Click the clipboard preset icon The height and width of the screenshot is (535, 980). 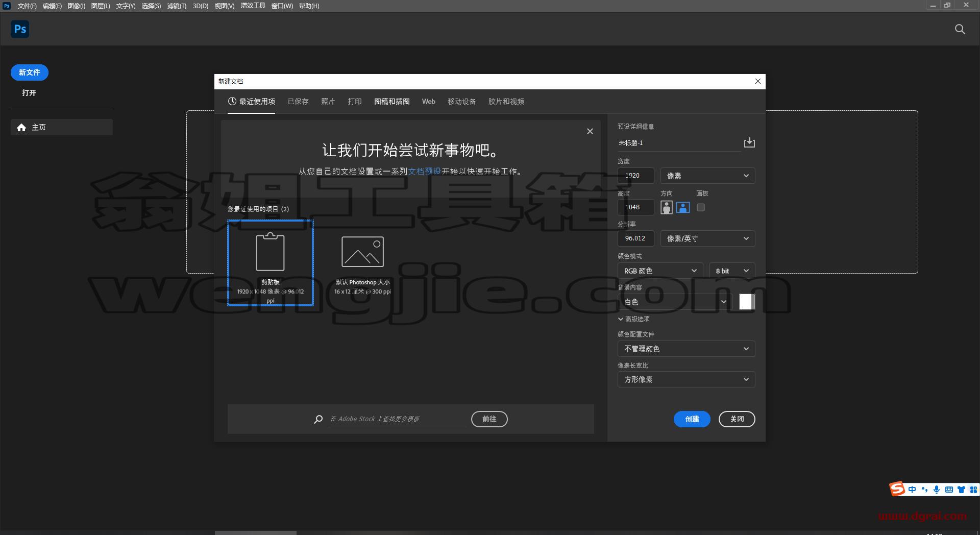coord(270,252)
